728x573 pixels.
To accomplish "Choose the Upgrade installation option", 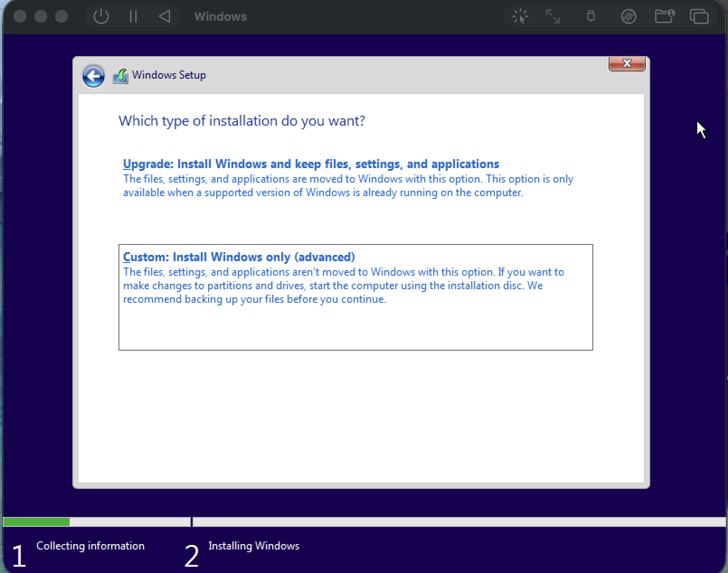I will [x=311, y=164].
